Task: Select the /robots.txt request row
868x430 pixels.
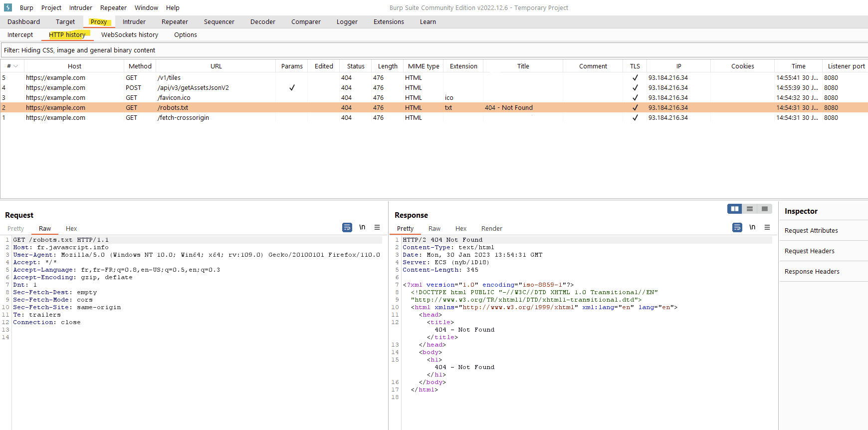Action: 434,108
